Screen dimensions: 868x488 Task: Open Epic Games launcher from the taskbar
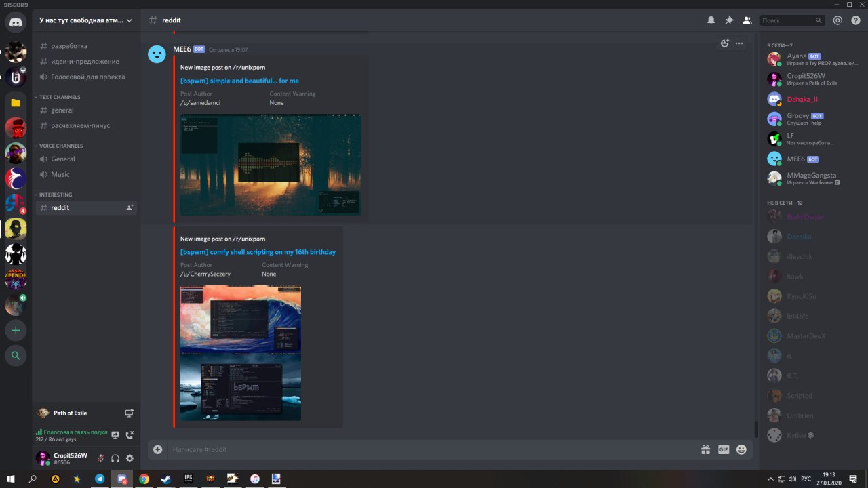(x=188, y=479)
